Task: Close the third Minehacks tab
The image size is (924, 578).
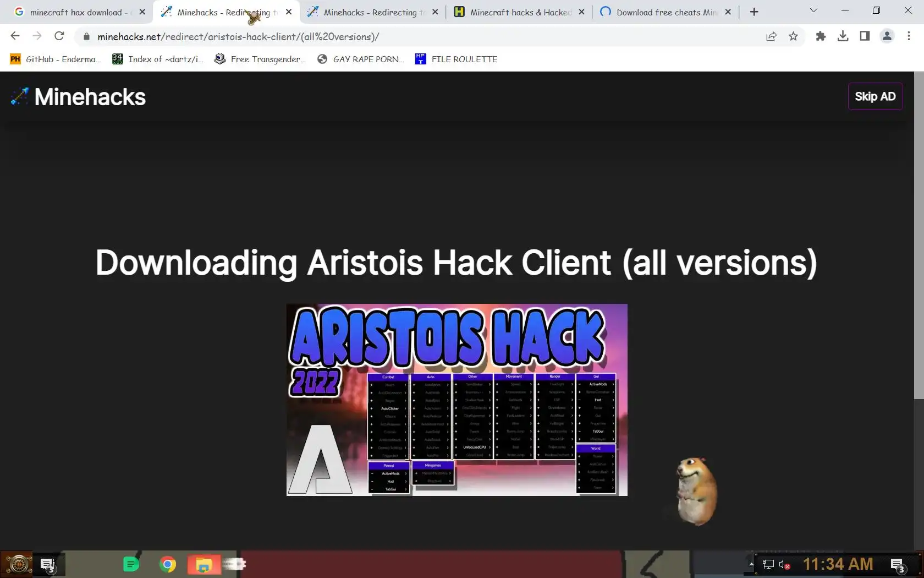Action: (435, 12)
